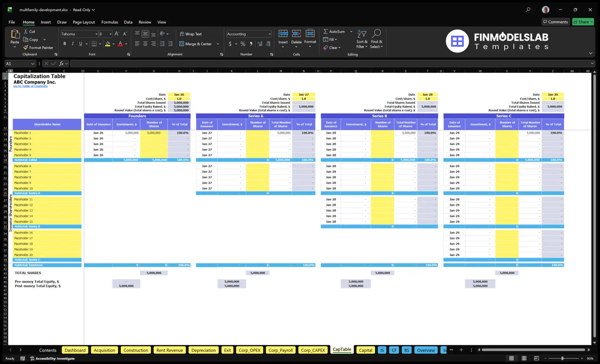600x364 pixels.
Task: Open the Formulas ribbon tab
Action: (x=109, y=22)
